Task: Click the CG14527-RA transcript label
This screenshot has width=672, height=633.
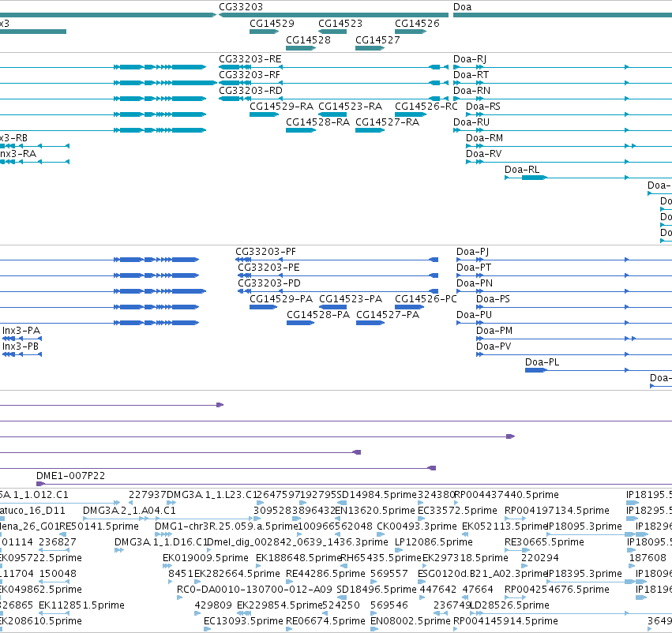Action: pyautogui.click(x=388, y=122)
